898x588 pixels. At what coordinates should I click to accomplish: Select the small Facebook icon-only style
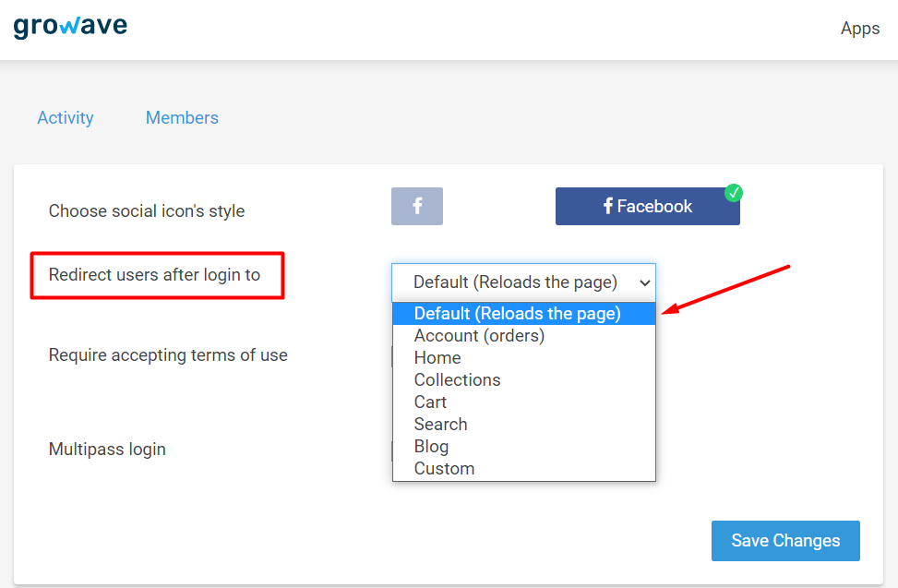pos(417,206)
